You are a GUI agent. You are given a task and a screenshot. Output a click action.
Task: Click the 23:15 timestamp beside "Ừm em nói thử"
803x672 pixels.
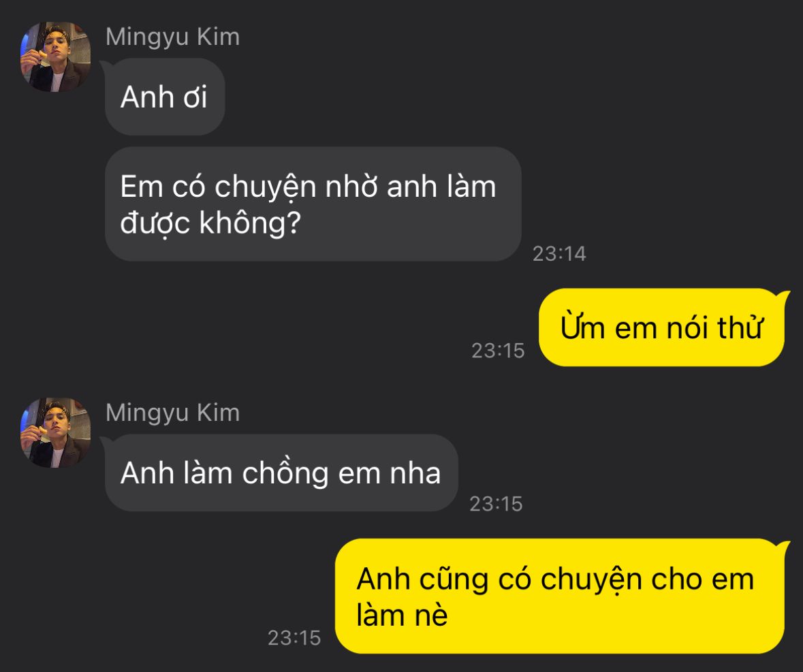(x=498, y=351)
